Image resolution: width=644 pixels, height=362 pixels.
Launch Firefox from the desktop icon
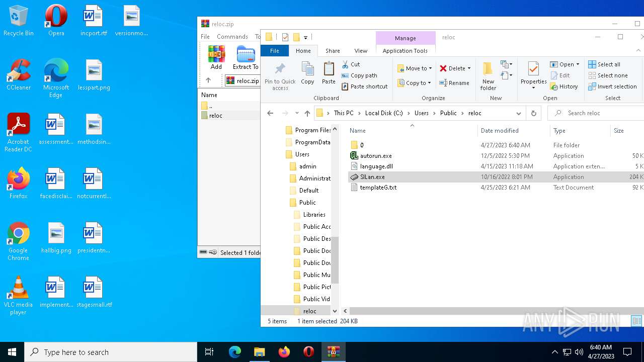(19, 184)
